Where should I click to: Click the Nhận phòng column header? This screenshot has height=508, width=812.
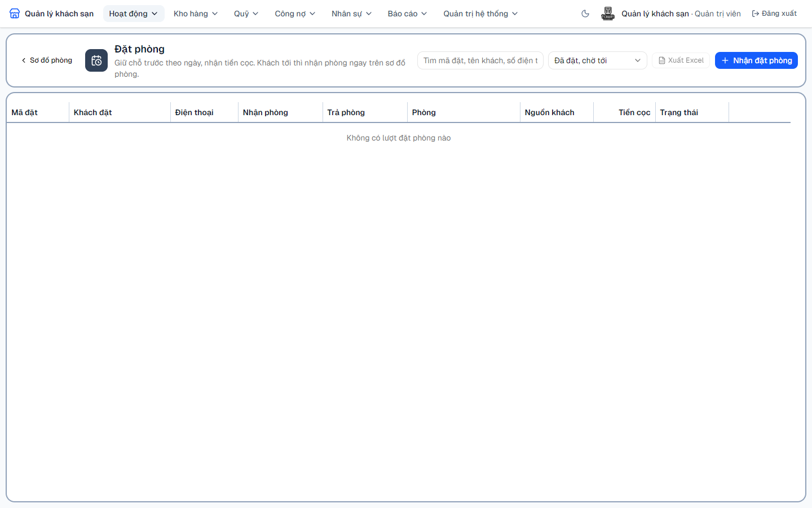pos(280,112)
